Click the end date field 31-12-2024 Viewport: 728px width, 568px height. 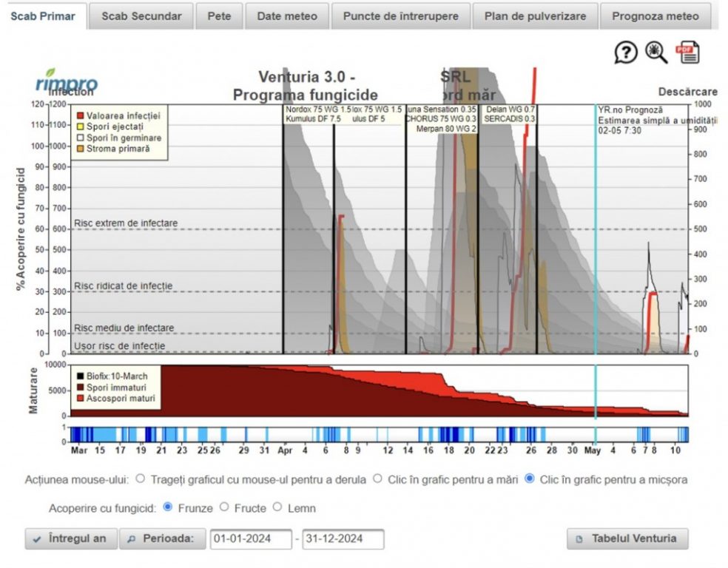[343, 538]
